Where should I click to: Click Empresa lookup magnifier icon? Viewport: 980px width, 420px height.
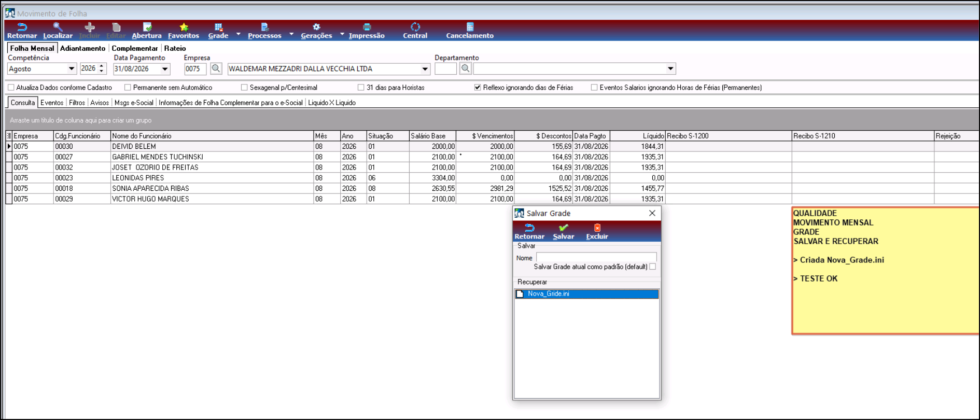pyautogui.click(x=216, y=68)
